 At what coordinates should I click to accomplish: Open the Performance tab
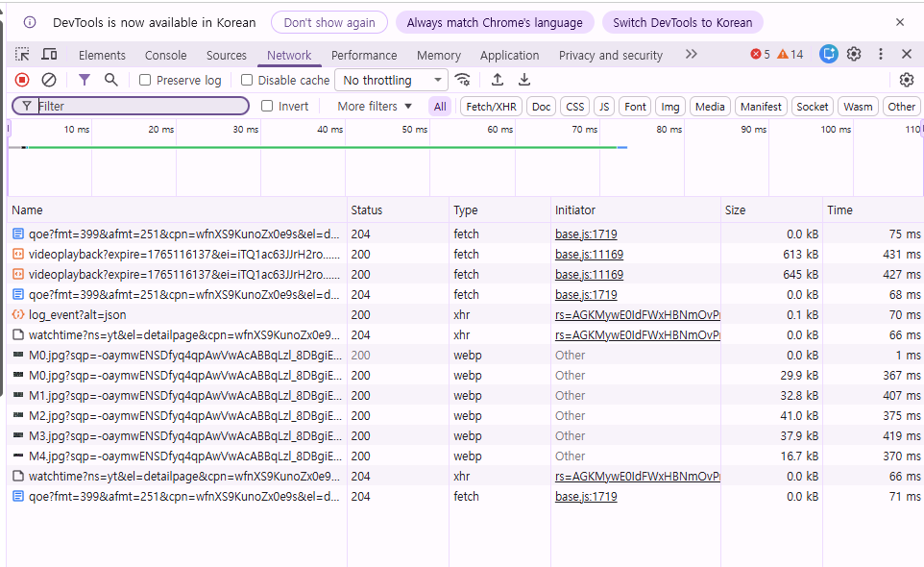[364, 56]
